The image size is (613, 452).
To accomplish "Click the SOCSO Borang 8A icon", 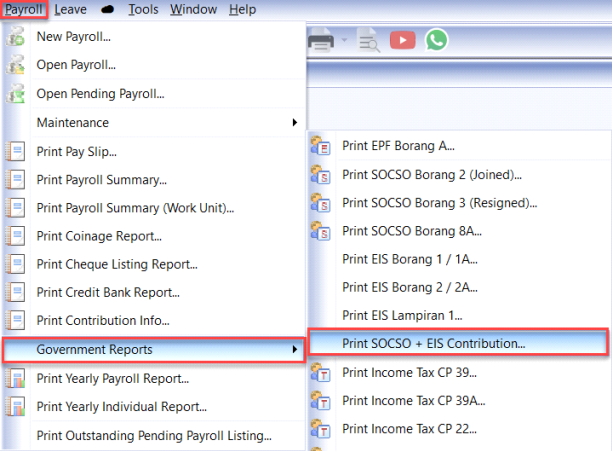I will (x=321, y=231).
